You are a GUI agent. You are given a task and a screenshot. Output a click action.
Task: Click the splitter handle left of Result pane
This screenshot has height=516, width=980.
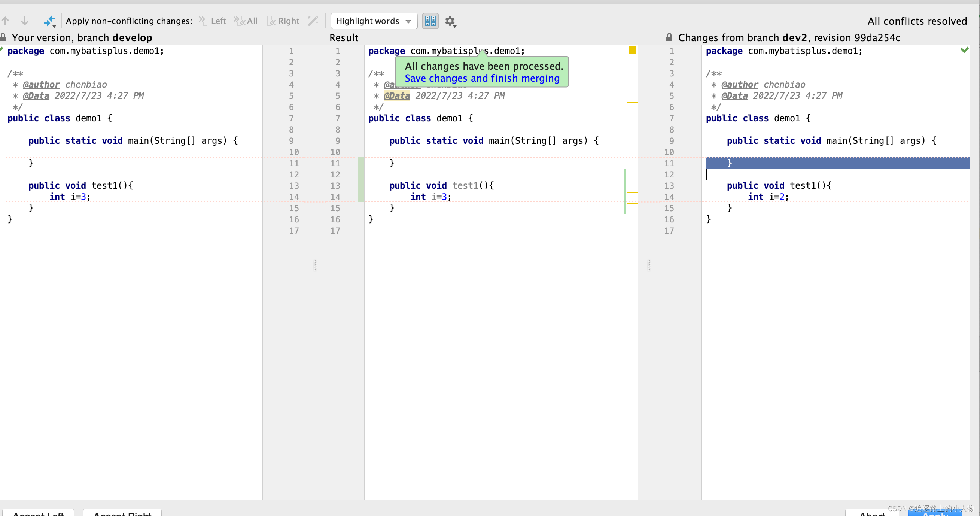point(314,265)
